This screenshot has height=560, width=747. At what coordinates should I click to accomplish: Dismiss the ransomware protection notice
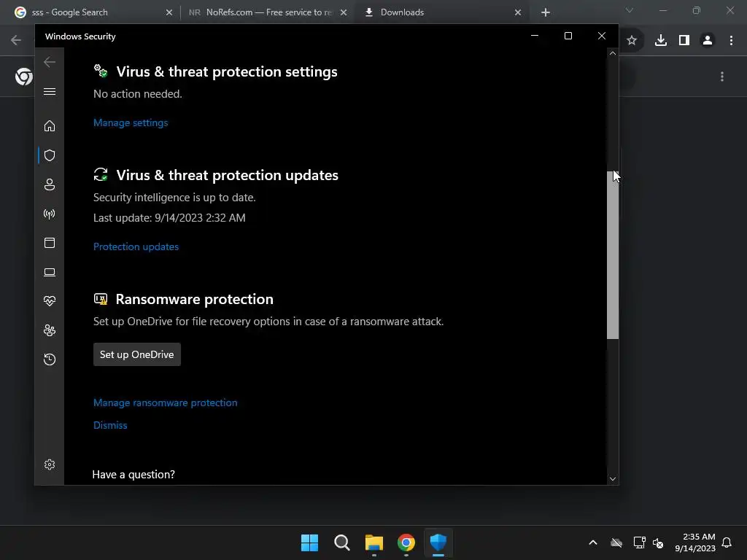coord(110,425)
